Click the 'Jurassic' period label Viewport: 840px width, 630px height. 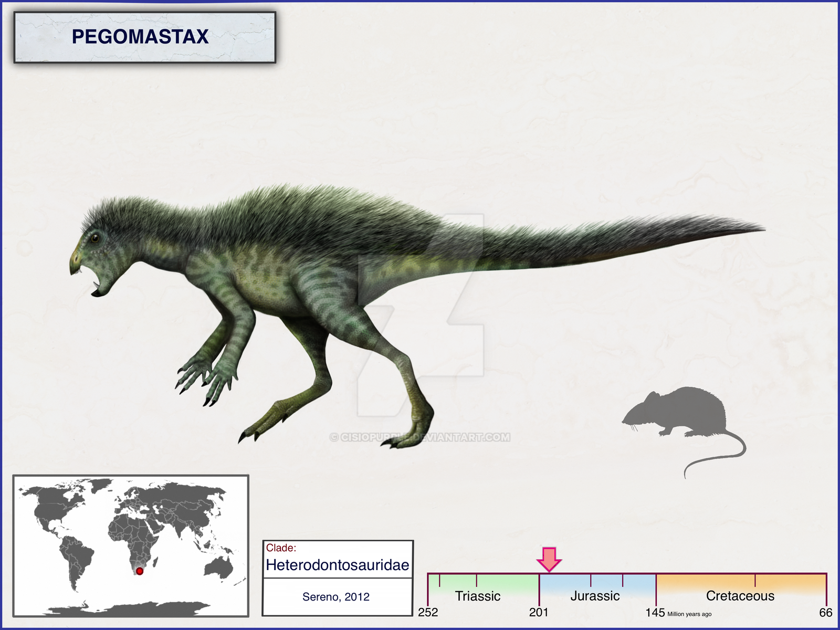tap(595, 596)
